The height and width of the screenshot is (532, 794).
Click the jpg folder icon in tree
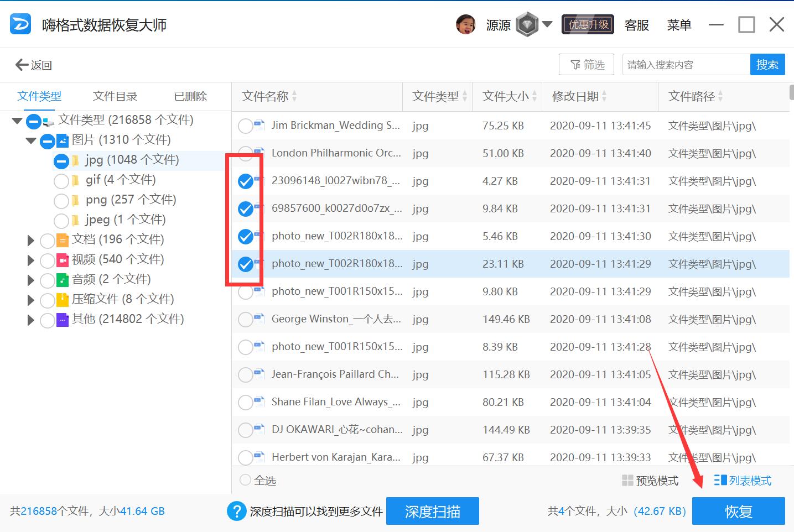coord(76,161)
